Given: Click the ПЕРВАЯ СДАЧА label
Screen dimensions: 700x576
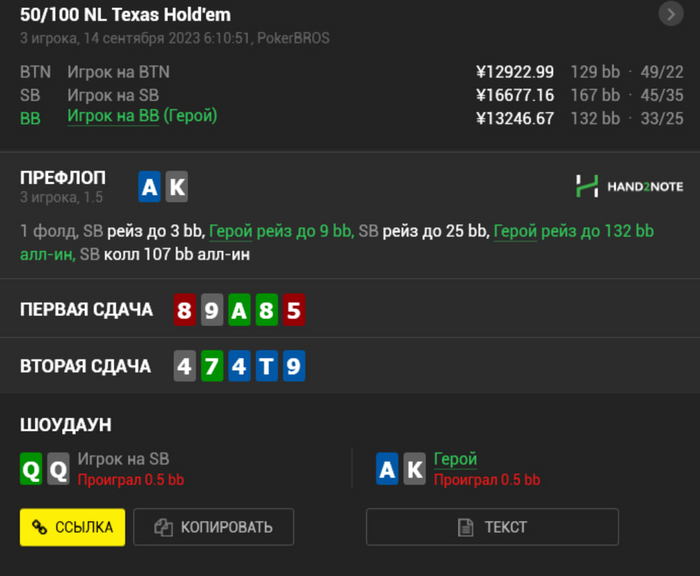Looking at the screenshot, I should pos(87,309).
